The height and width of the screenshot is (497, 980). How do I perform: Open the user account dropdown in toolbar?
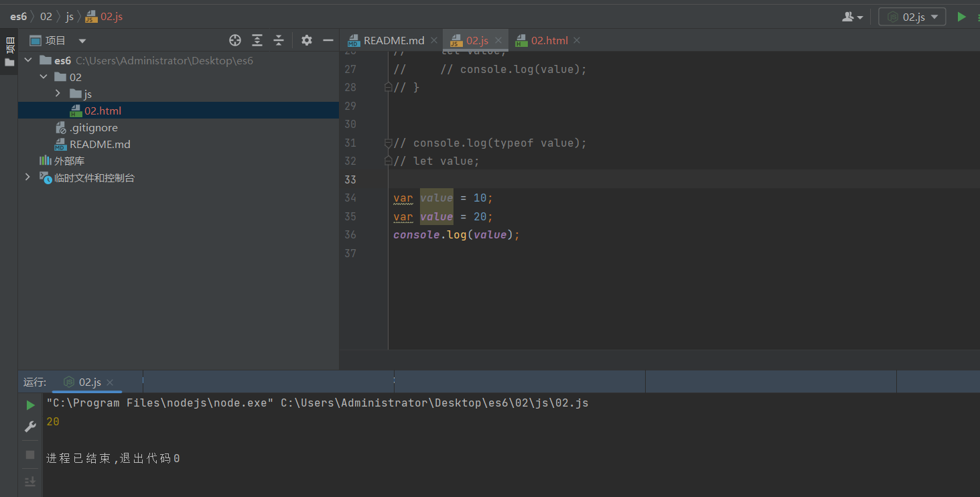click(x=853, y=17)
